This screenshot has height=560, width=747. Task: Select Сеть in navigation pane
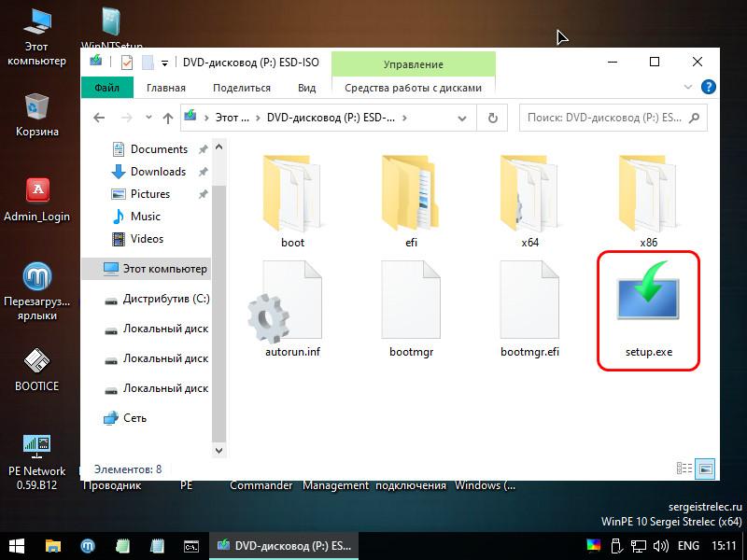point(125,418)
